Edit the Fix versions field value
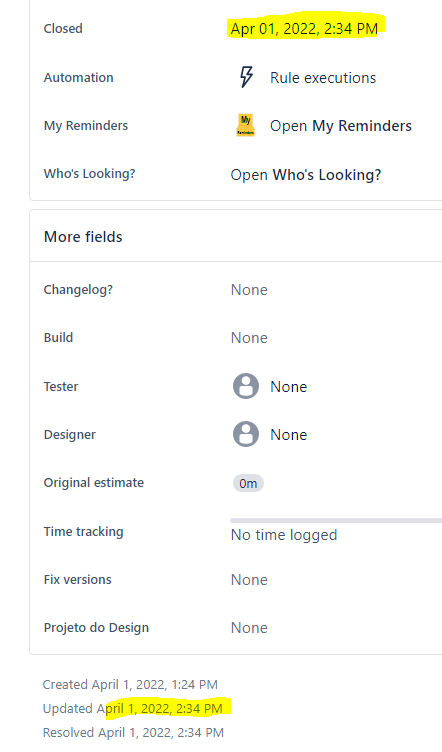This screenshot has width=442, height=752. coord(249,579)
